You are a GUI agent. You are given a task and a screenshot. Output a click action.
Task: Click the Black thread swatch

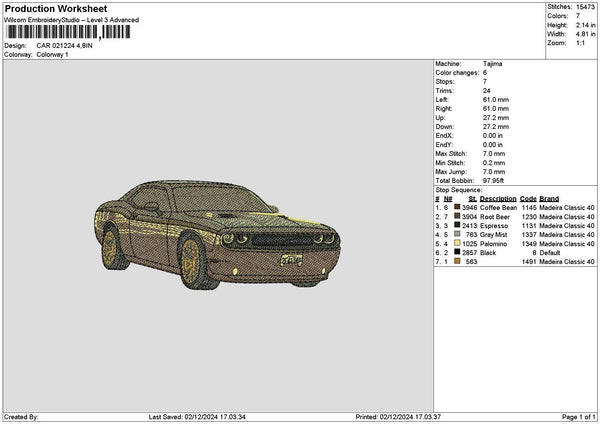(458, 252)
